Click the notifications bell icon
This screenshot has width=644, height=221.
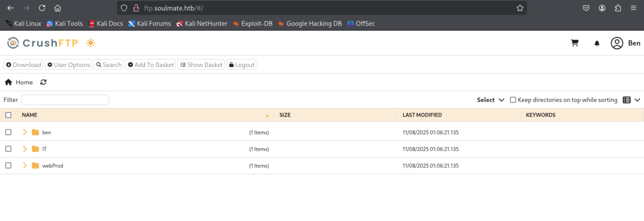597,43
